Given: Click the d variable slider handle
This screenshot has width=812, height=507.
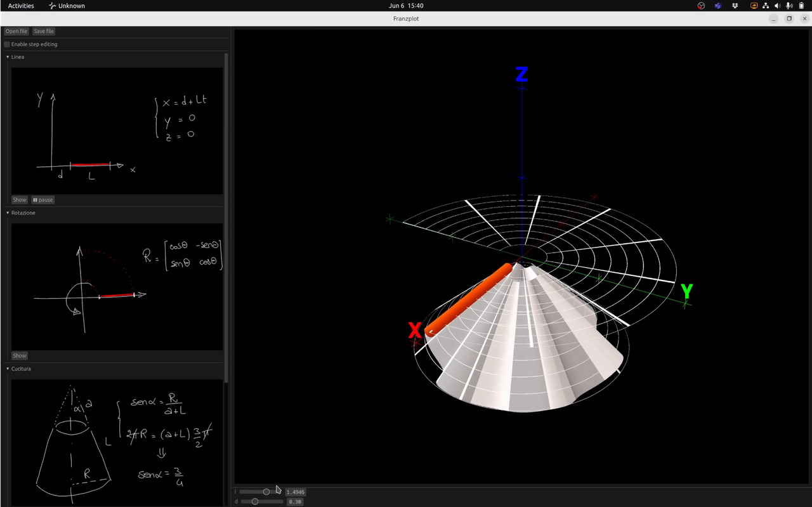Looking at the screenshot, I should point(255,502).
